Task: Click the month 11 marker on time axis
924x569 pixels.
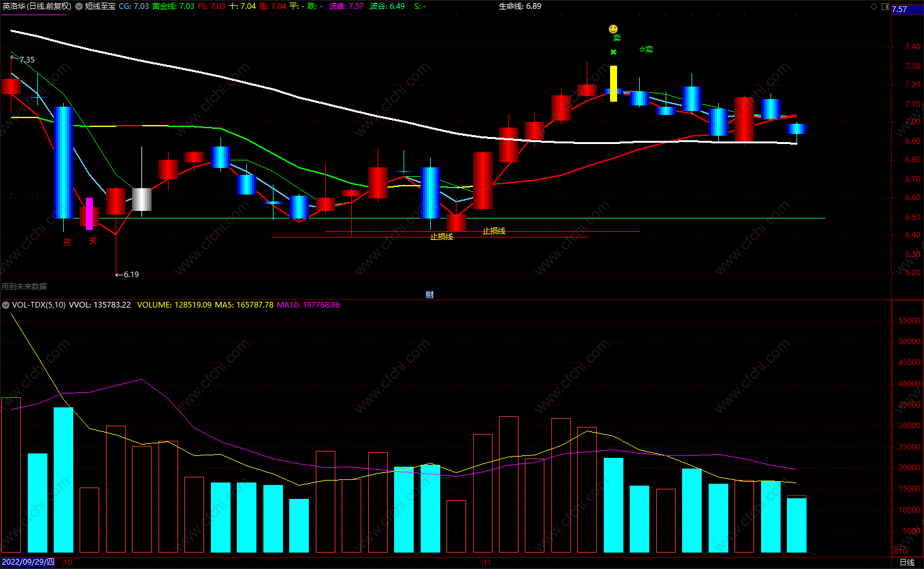Action: (487, 562)
